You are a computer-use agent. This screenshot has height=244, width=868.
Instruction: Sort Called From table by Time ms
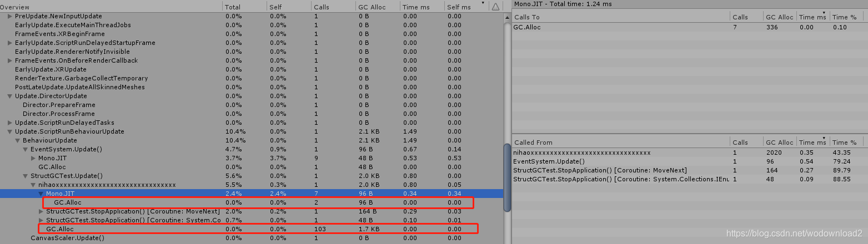(x=813, y=143)
